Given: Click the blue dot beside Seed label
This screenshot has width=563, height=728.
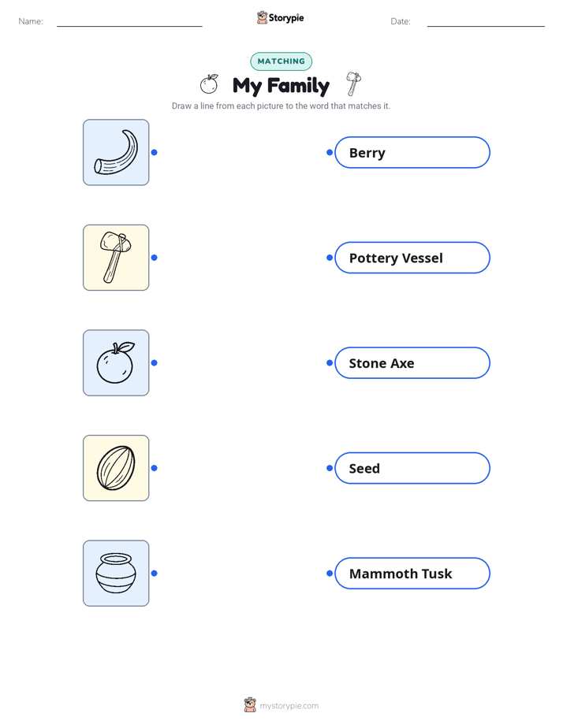Looking at the screenshot, I should coord(330,468).
